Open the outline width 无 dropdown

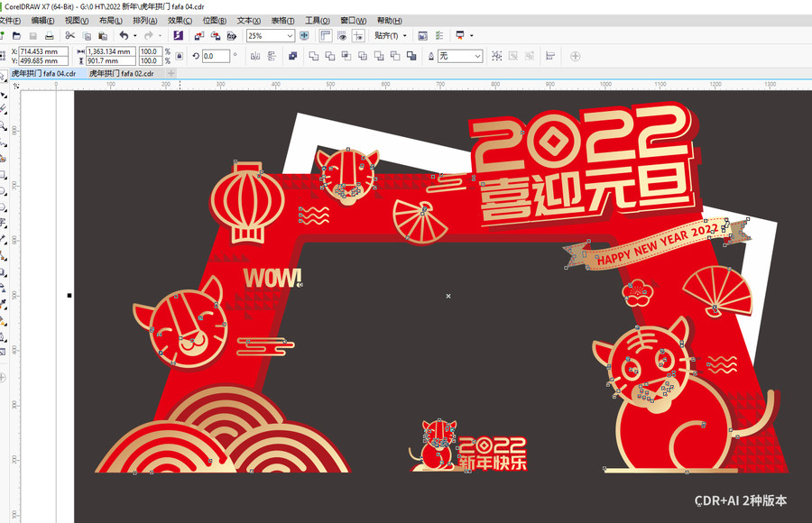click(x=477, y=56)
